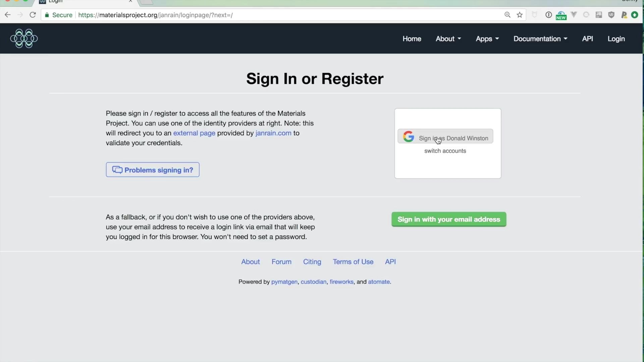Expand the Documentation dropdown menu

pyautogui.click(x=540, y=39)
